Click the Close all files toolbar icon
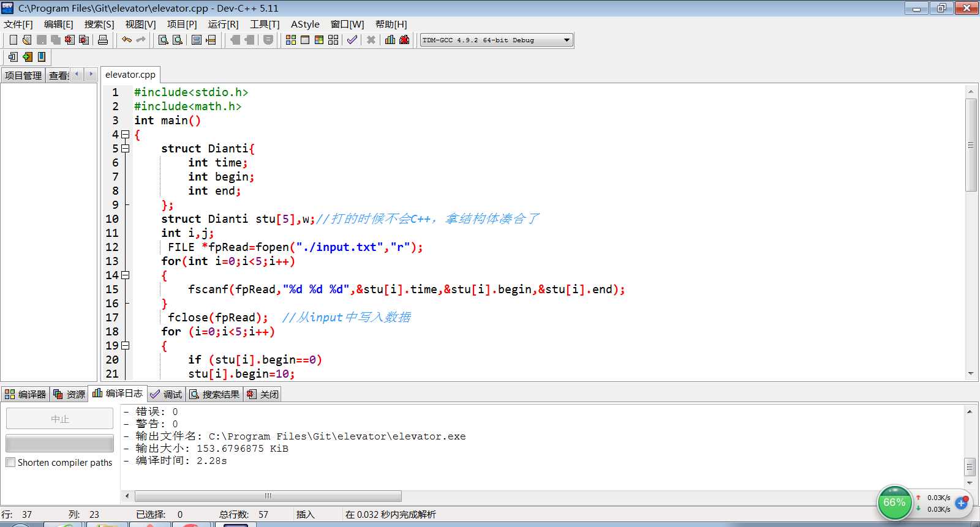This screenshot has height=527, width=980. (x=84, y=40)
